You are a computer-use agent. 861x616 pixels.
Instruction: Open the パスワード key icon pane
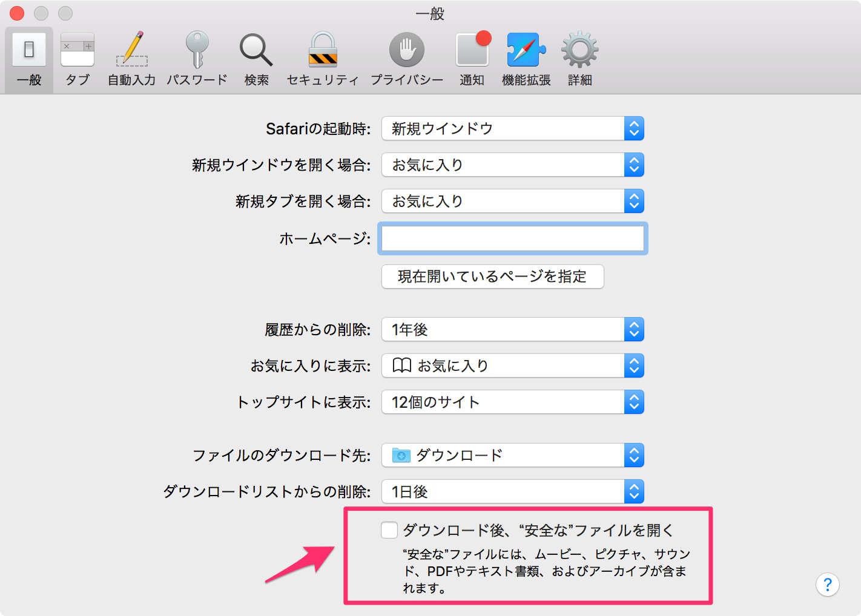pyautogui.click(x=197, y=59)
